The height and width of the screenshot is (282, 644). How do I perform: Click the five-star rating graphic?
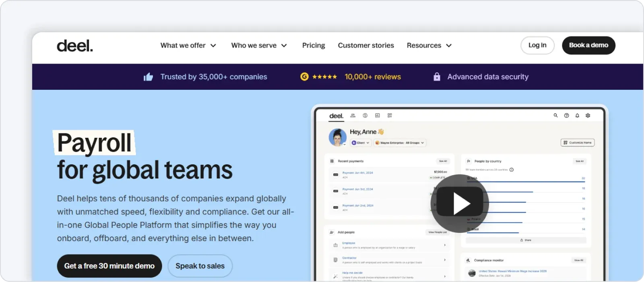(324, 77)
